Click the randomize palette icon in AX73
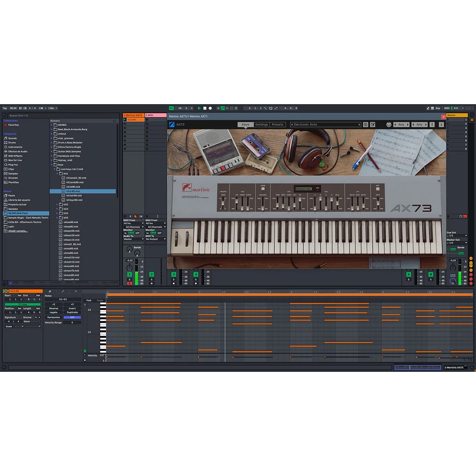This screenshot has height=476, width=476. tap(389, 125)
